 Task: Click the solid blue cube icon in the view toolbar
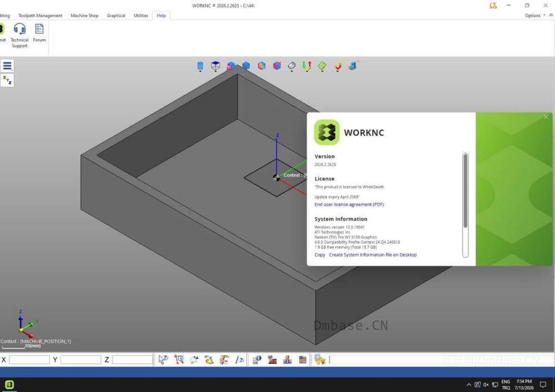[246, 66]
